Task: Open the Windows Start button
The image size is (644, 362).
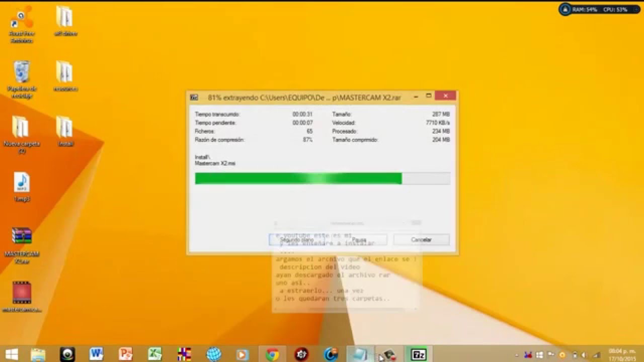Action: (12, 354)
